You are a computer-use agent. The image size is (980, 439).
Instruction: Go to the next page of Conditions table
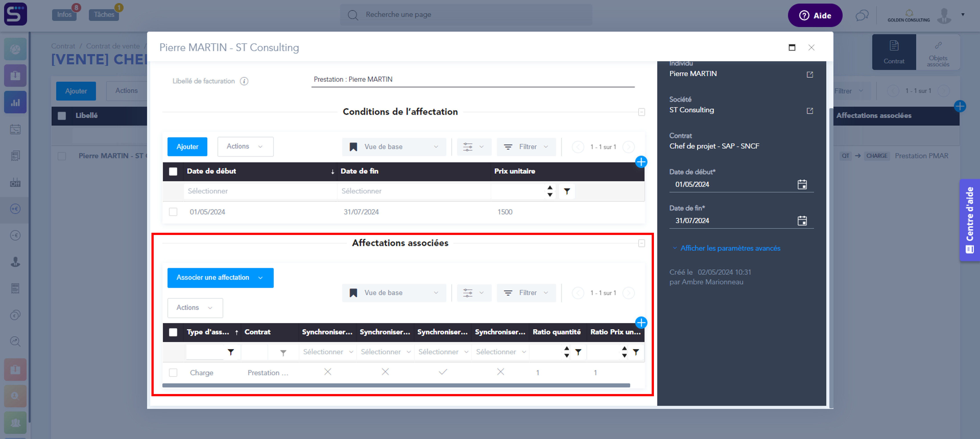(629, 147)
